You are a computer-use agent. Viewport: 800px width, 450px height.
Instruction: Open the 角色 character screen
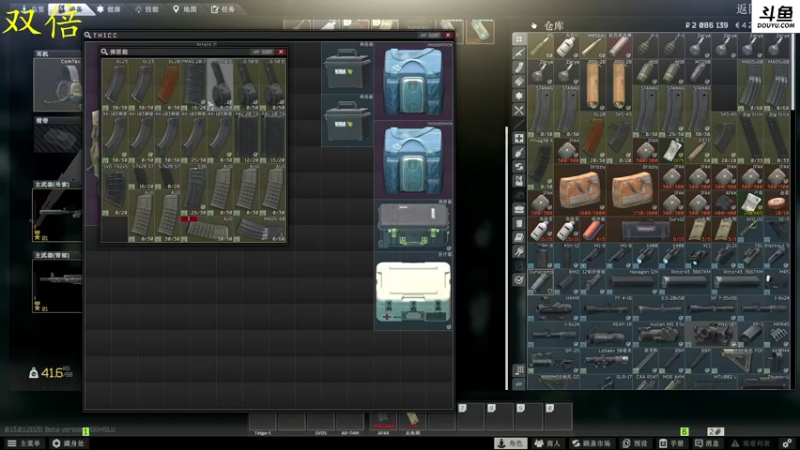tap(511, 443)
